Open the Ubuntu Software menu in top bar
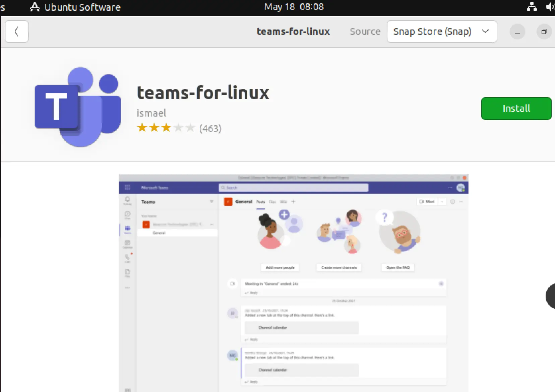555x392 pixels. [x=75, y=7]
